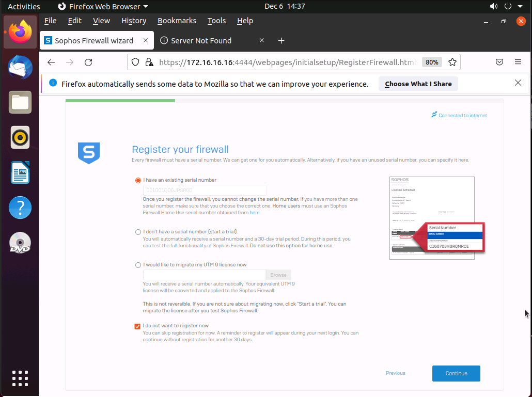The width and height of the screenshot is (532, 397).
Task: Launch Thunderbird Mail from the dock
Action: tap(20, 68)
